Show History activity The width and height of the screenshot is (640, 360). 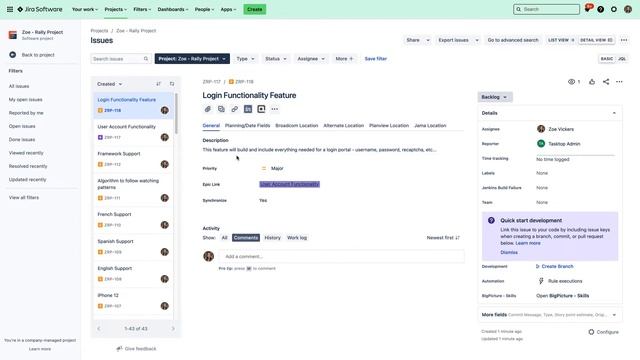272,238
